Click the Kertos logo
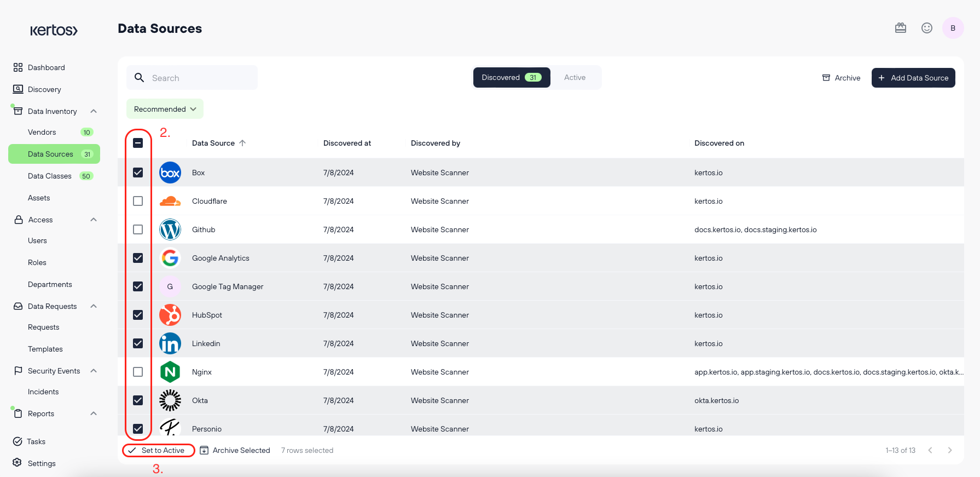The image size is (980, 477). tap(54, 30)
